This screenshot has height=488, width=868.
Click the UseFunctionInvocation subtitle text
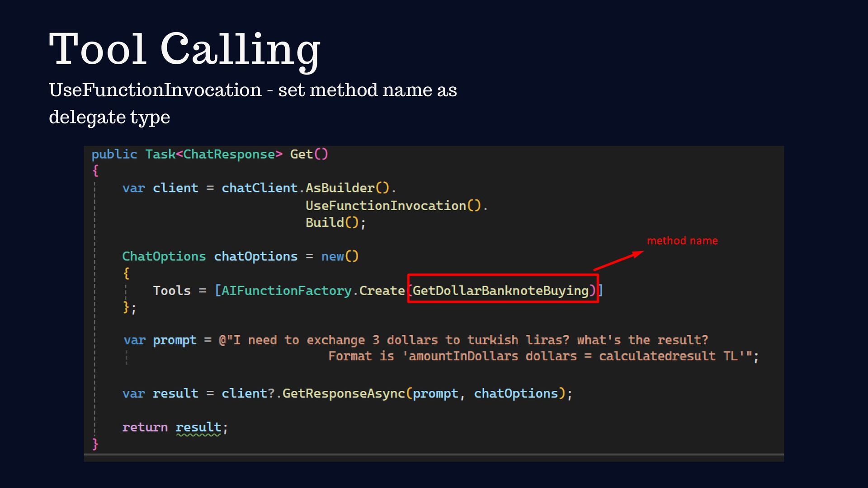click(252, 90)
